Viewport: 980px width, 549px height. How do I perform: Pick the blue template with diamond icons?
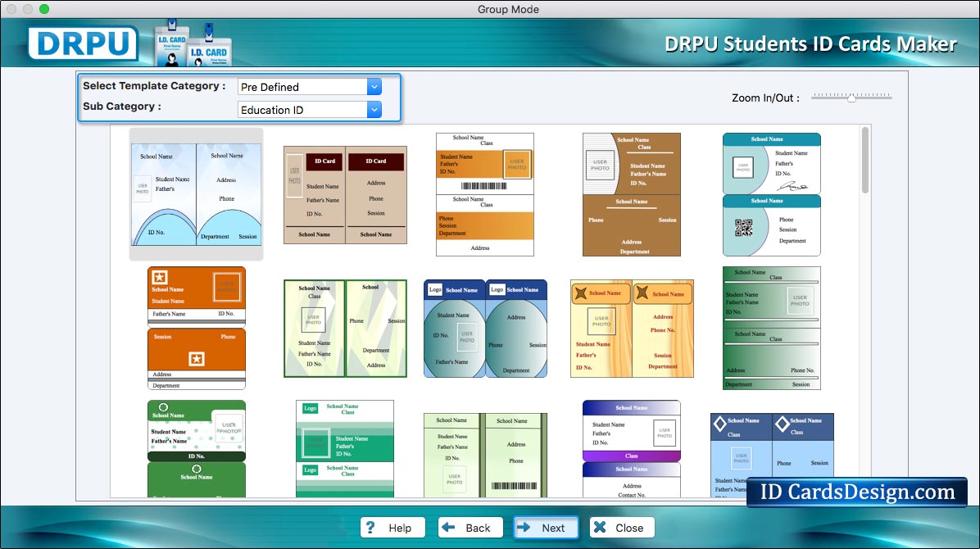tap(772, 456)
